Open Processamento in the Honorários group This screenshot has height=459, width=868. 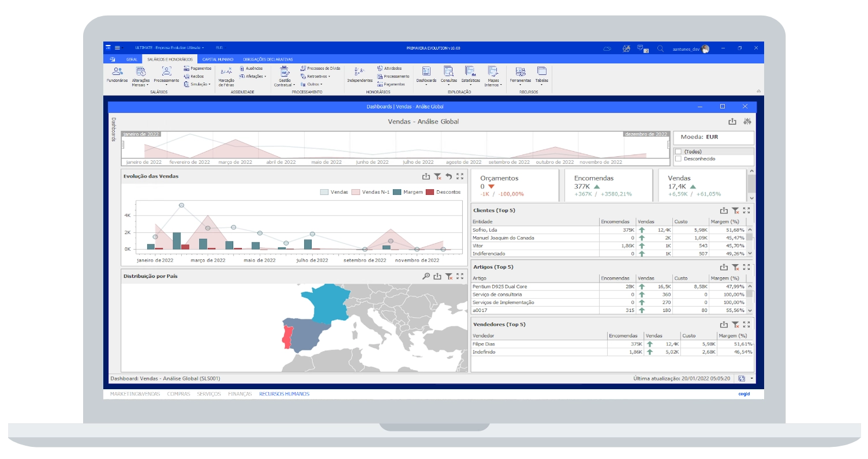pos(393,76)
